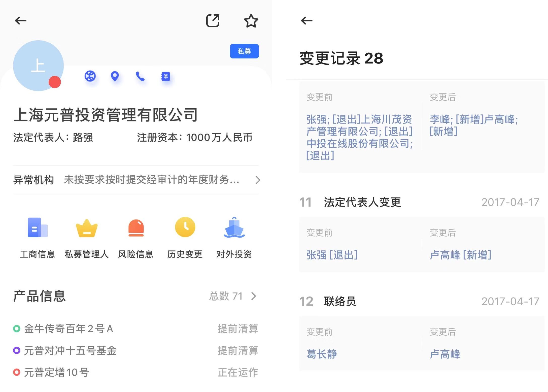Open the company location pin icon
Image resolution: width=548 pixels, height=392 pixels.
pos(115,76)
